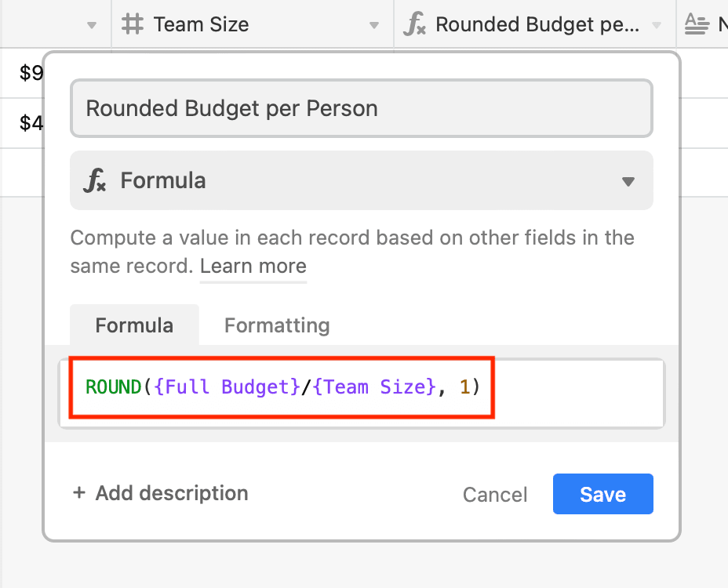Click Add description text
This screenshot has height=588, width=728.
pyautogui.click(x=172, y=493)
